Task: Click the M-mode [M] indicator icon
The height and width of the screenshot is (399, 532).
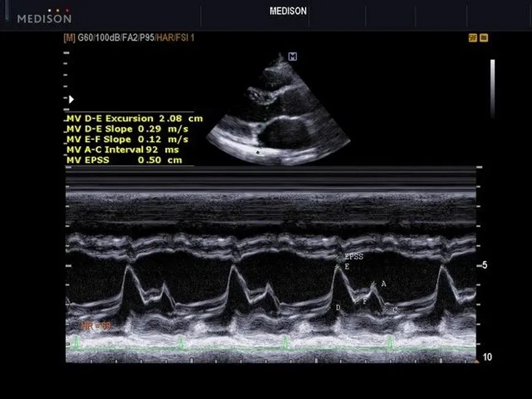Action: tap(69, 38)
